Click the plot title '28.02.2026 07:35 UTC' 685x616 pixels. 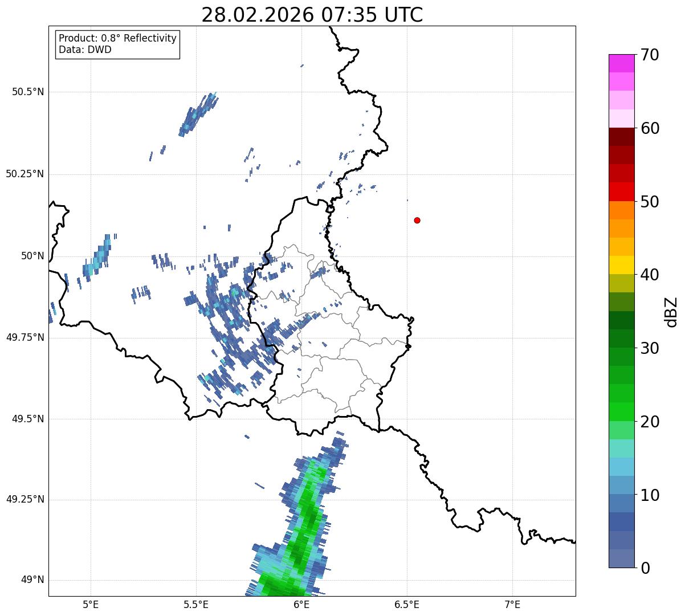[x=312, y=14]
